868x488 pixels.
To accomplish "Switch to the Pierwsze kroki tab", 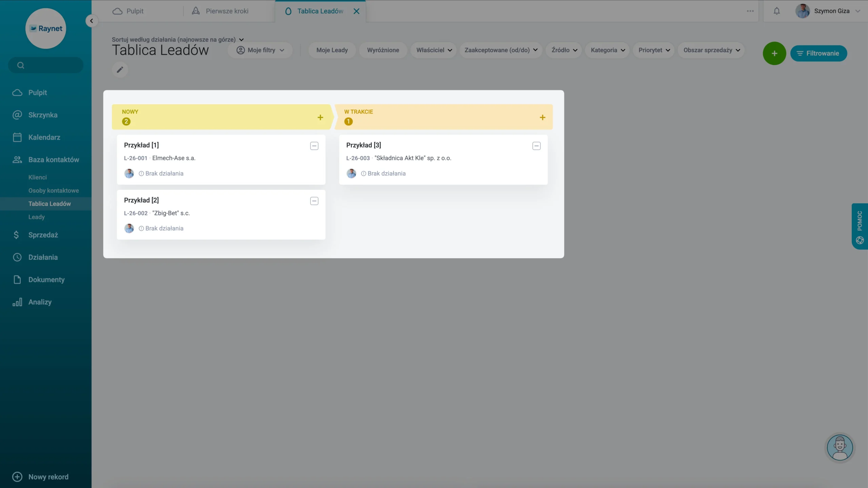I will [220, 11].
